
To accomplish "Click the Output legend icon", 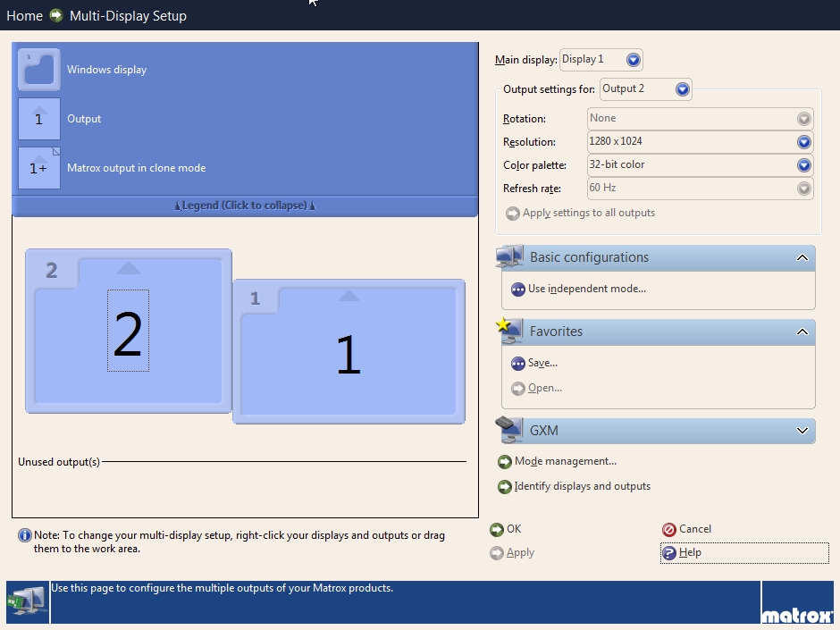I will 39,119.
